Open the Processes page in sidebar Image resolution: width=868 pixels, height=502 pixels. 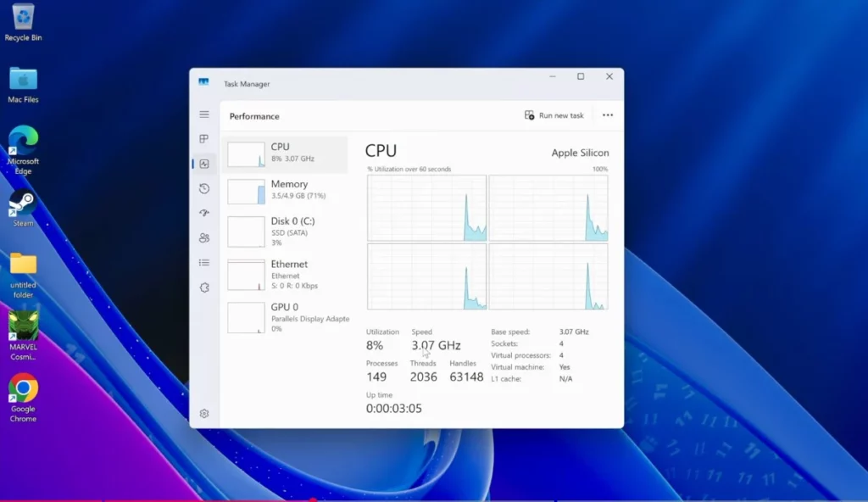click(204, 139)
